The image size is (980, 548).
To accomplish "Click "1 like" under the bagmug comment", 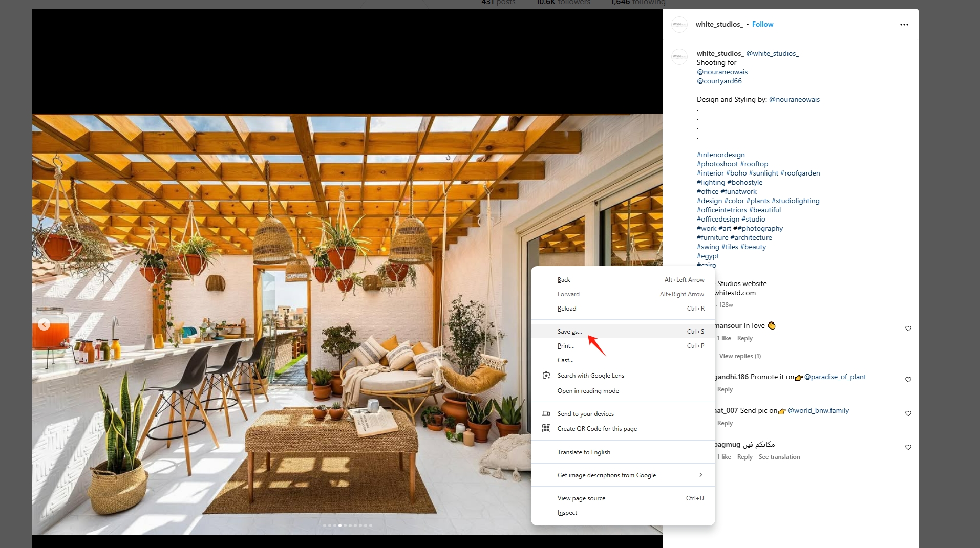I will (x=724, y=457).
